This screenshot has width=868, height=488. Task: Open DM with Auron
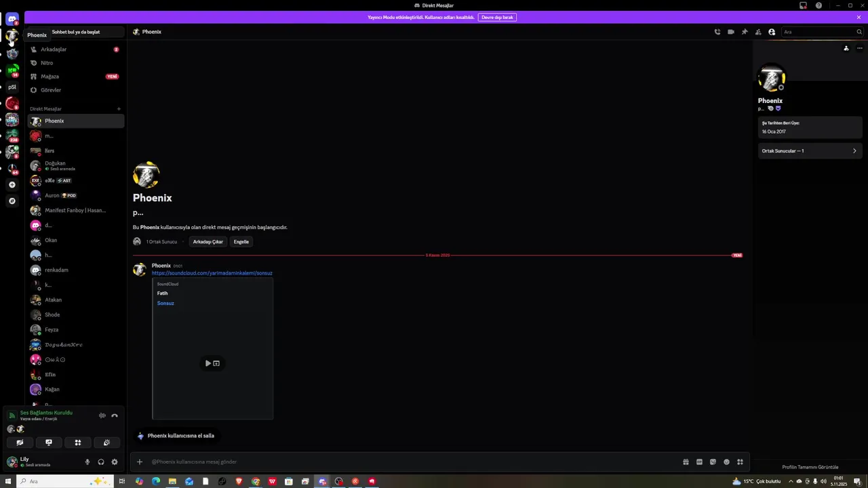click(75, 195)
